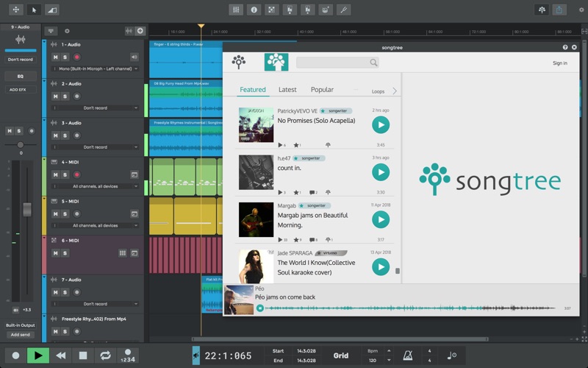Open All channels dropdown on 5 - MIDI
588x368 pixels.
click(x=96, y=226)
